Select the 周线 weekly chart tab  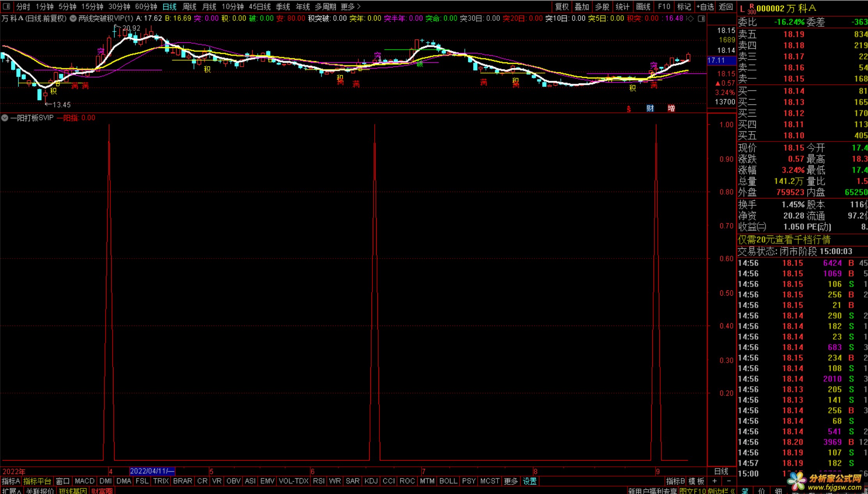pyautogui.click(x=189, y=7)
